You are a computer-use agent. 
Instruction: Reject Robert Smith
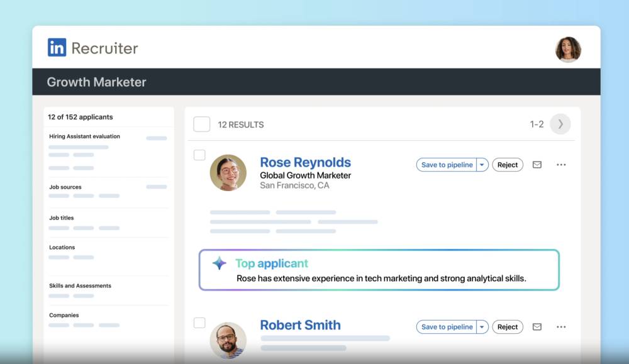pos(508,327)
